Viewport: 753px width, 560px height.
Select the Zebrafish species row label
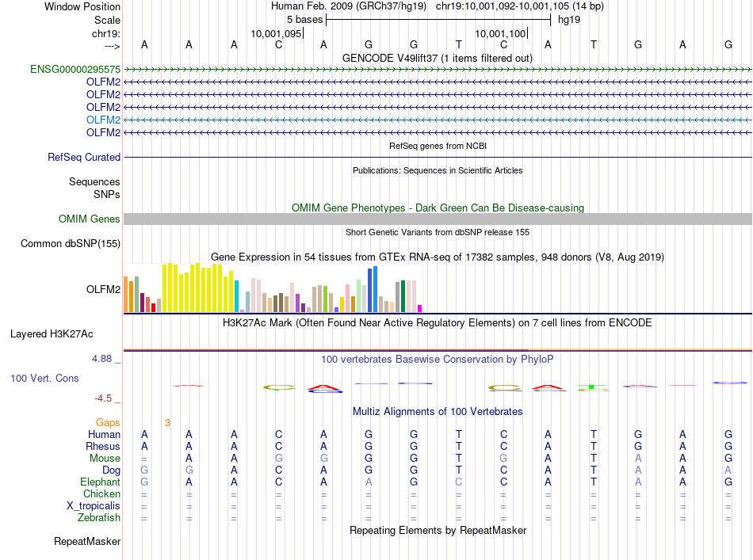tap(99, 518)
